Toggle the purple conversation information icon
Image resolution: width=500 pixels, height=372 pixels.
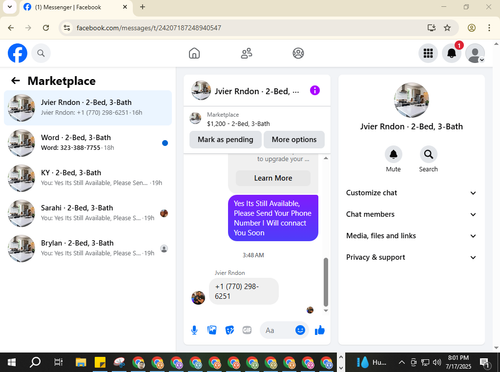(315, 90)
